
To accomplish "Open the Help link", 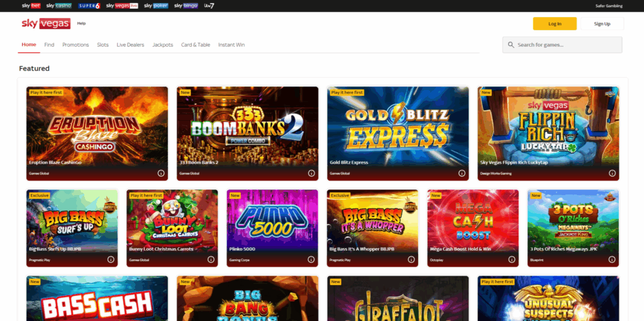I will tap(81, 23).
